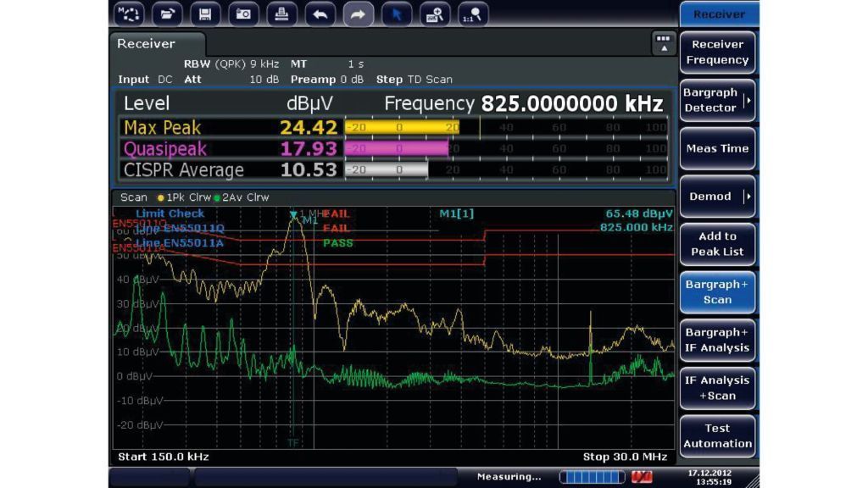Select the pointer selection tool

pyautogui.click(x=397, y=14)
